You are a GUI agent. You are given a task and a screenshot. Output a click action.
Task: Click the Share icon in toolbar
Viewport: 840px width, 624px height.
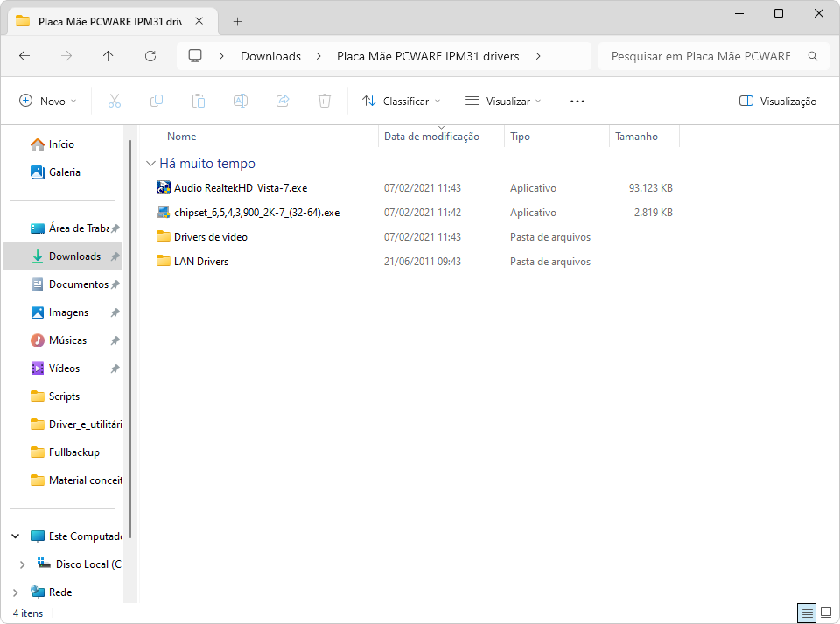tap(283, 101)
